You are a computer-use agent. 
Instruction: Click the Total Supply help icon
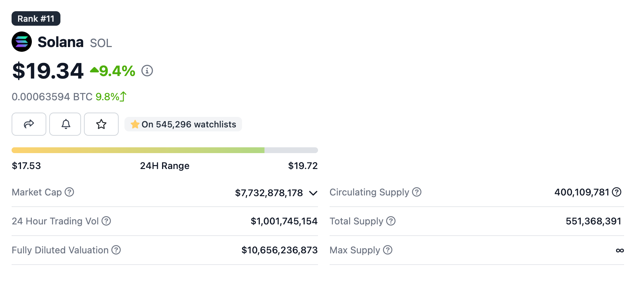click(391, 221)
